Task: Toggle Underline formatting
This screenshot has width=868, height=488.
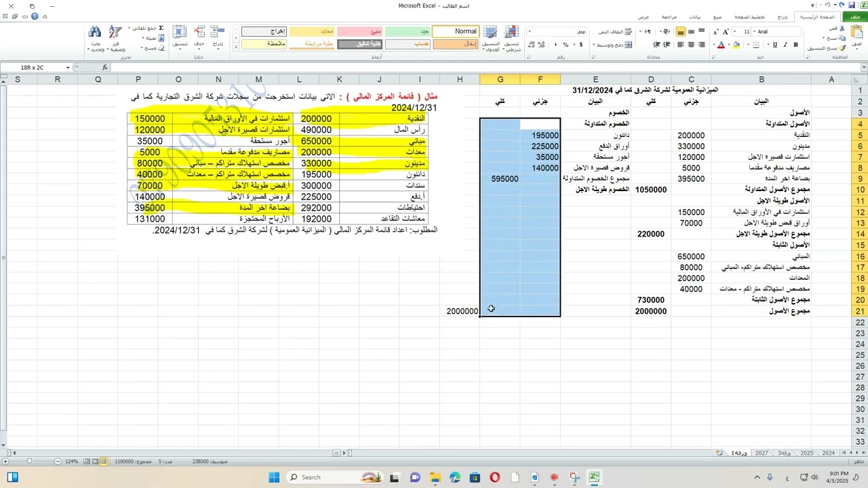Action: coord(775,45)
